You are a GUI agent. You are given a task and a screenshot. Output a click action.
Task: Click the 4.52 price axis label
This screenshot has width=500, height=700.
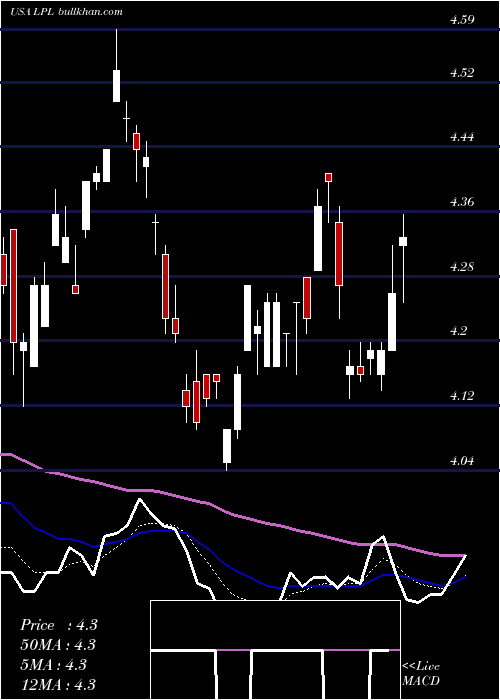click(x=462, y=72)
